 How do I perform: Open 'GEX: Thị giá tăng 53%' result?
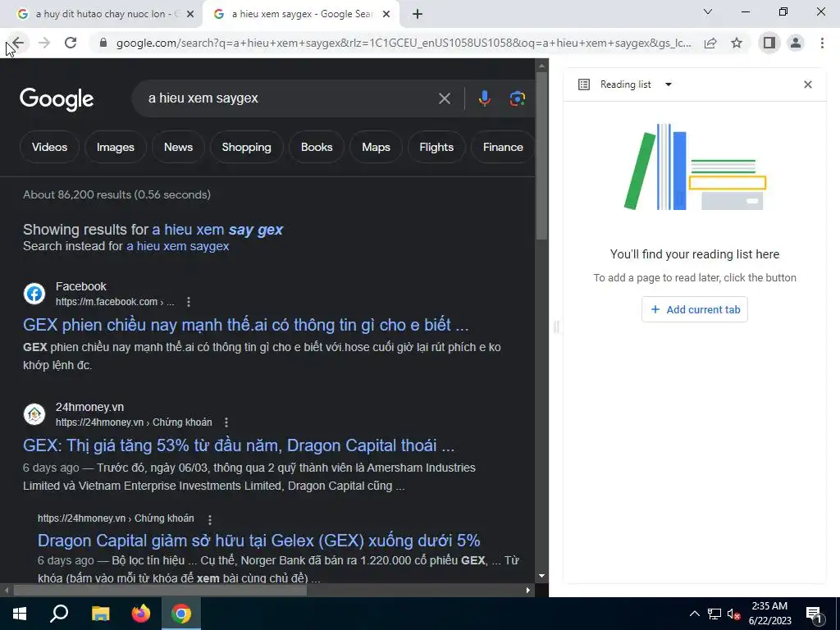[239, 445]
